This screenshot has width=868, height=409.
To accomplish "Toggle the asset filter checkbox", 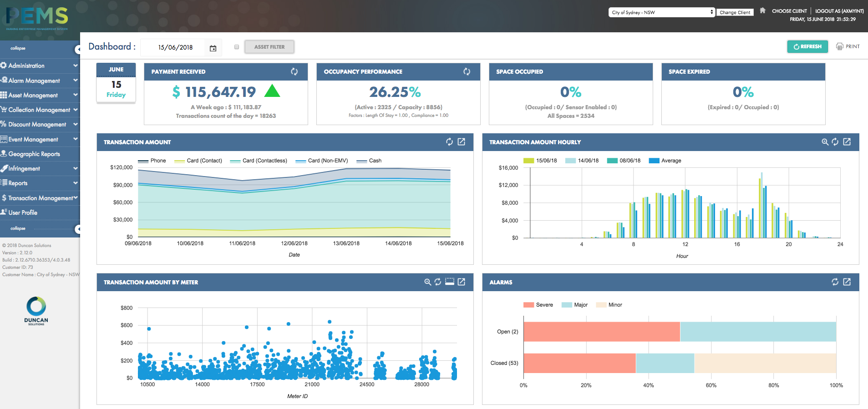I will [x=237, y=47].
